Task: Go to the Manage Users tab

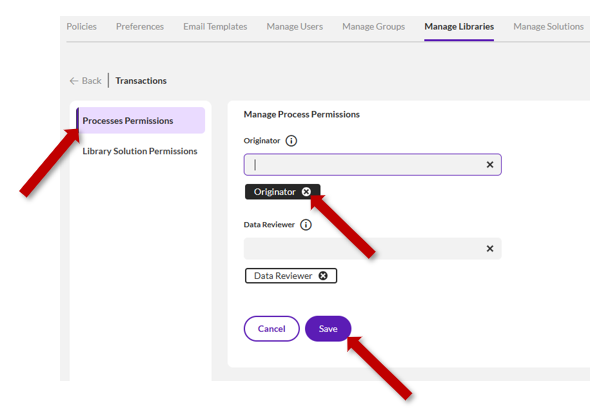Action: click(x=294, y=27)
